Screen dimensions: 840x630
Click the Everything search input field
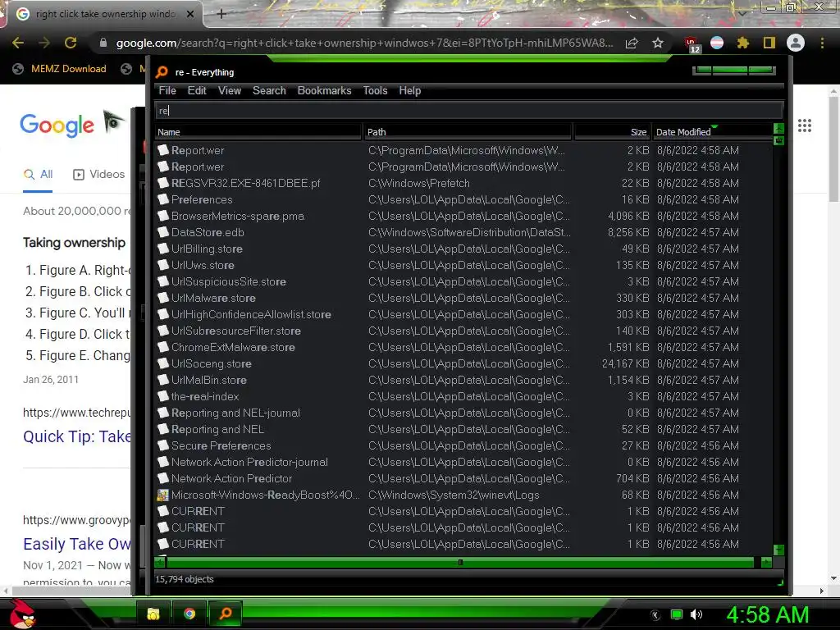click(x=468, y=111)
